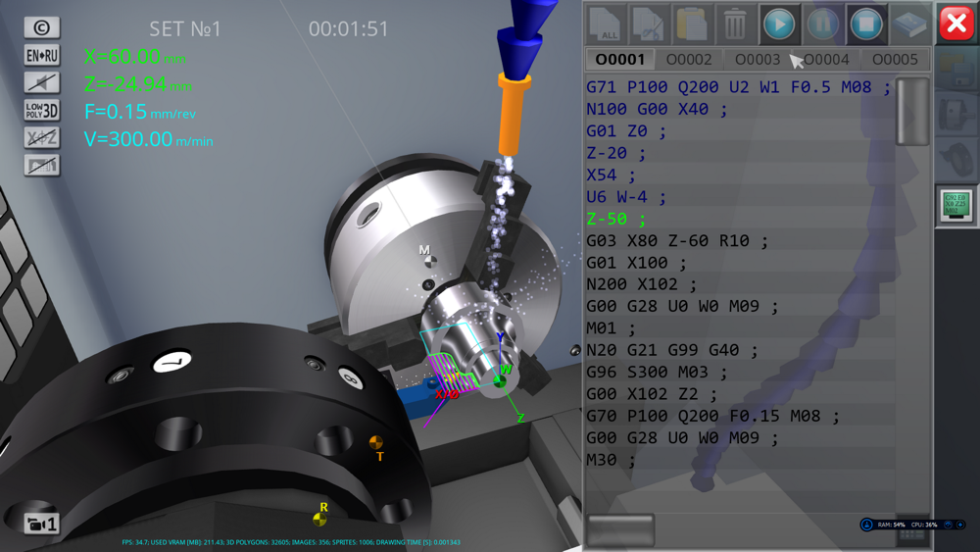Select all program text with ALL icon
Screen dimensions: 980x552
tap(606, 24)
